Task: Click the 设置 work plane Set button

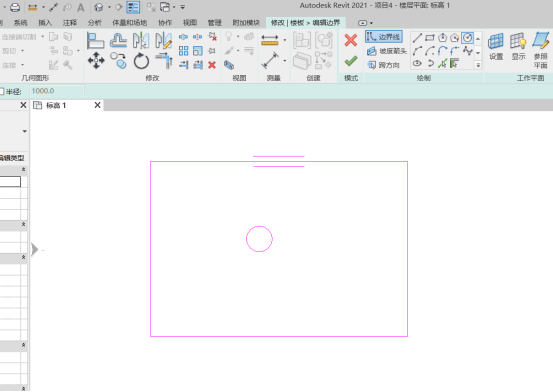Action: click(x=496, y=47)
